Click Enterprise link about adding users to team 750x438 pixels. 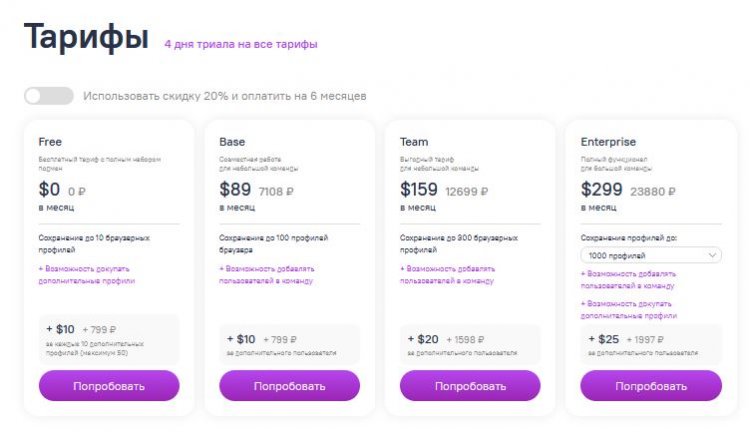coord(628,280)
